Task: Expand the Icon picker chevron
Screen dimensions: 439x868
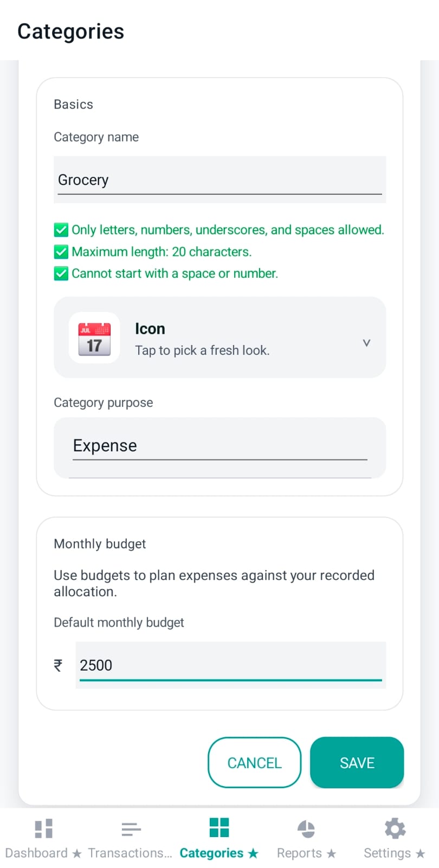Action: click(366, 342)
